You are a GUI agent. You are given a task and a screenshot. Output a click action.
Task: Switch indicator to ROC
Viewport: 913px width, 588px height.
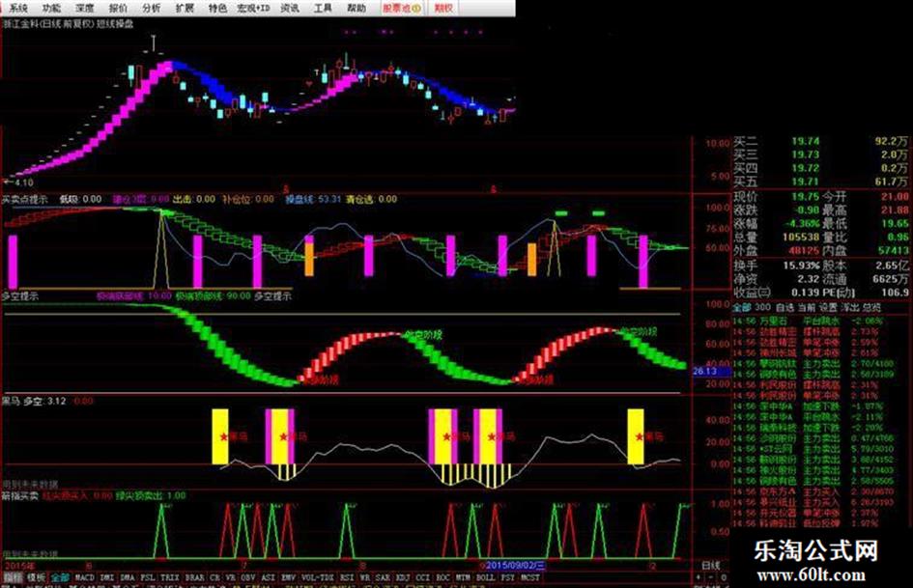[443, 577]
